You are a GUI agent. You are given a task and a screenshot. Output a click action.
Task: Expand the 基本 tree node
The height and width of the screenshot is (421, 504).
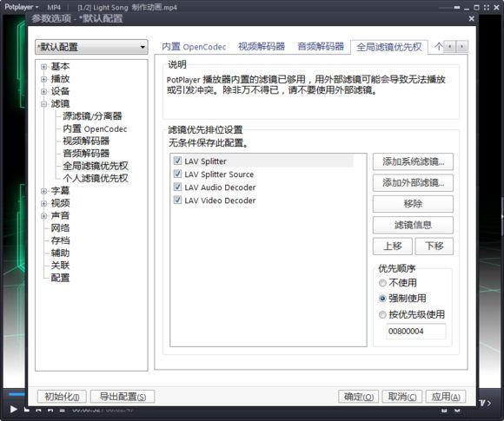(44, 67)
